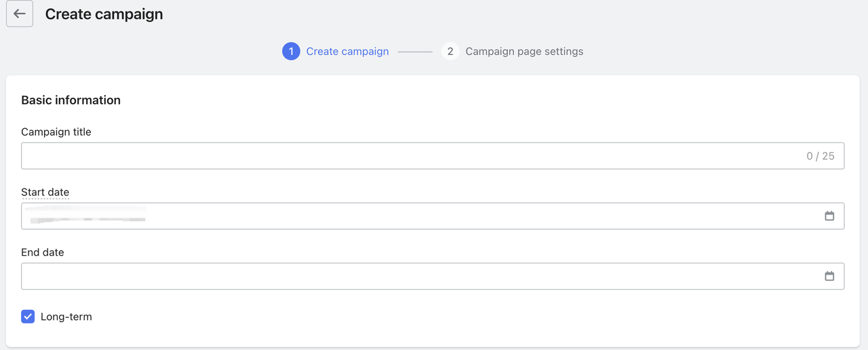The image size is (868, 350).
Task: Focus the Campaign title input field
Action: (407, 156)
